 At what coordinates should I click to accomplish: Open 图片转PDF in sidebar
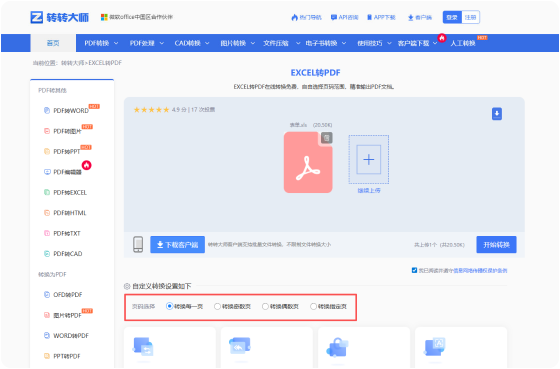[x=68, y=315]
